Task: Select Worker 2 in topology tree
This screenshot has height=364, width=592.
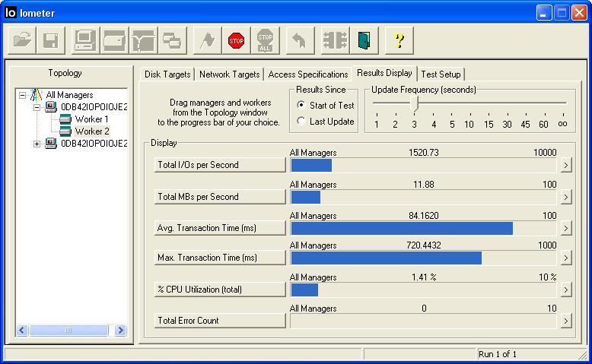Action: [92, 131]
